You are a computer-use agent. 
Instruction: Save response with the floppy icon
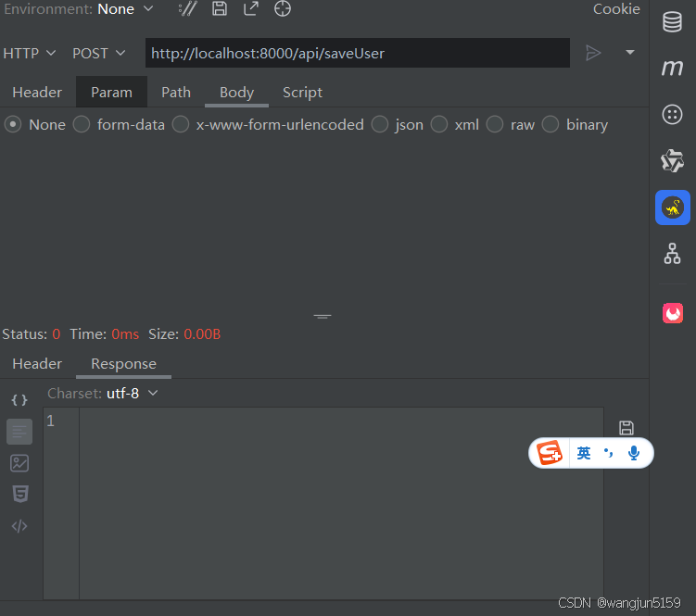pyautogui.click(x=626, y=428)
